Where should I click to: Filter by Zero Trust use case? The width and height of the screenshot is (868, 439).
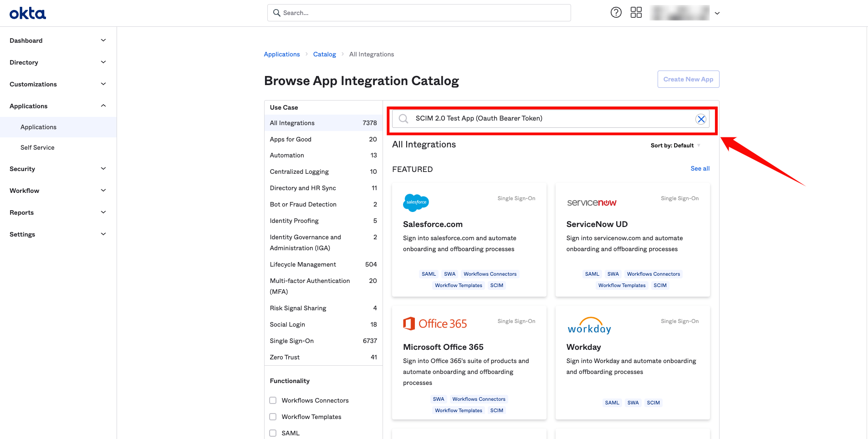coord(323,357)
